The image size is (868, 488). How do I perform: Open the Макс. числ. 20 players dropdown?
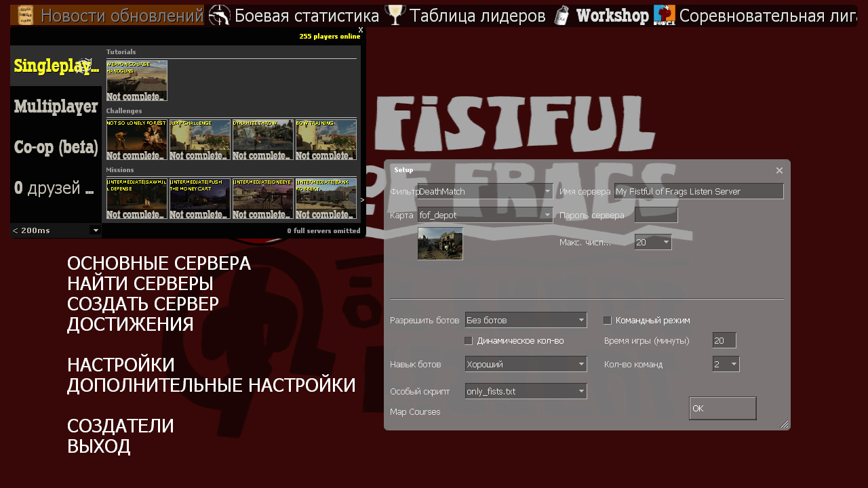653,242
